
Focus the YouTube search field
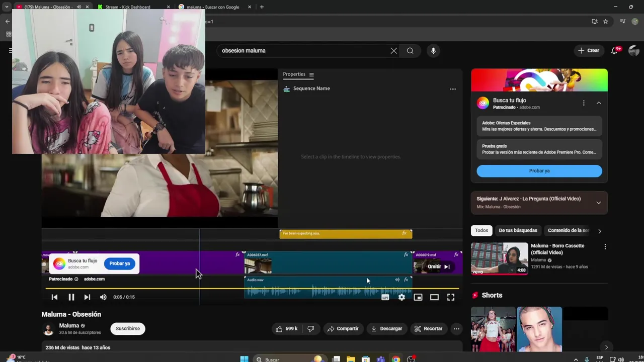click(304, 51)
